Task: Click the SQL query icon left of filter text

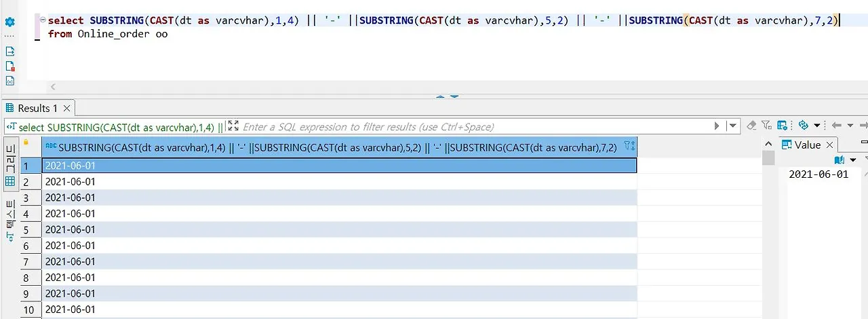Action: coord(11,126)
